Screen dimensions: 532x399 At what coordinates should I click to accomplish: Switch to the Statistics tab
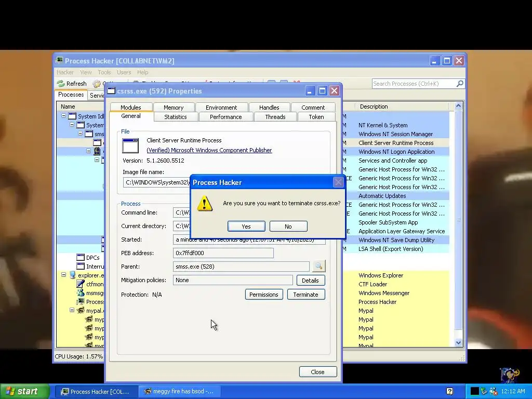click(x=176, y=117)
